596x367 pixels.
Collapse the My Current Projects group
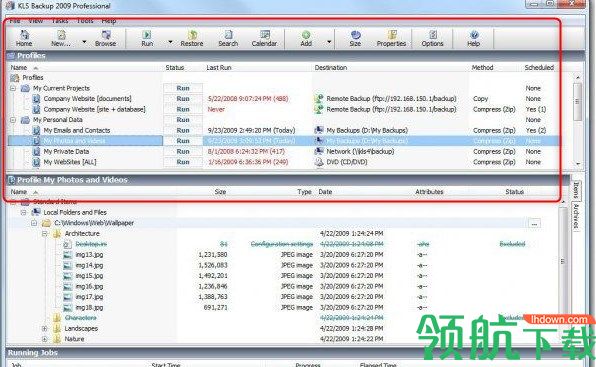coord(13,88)
